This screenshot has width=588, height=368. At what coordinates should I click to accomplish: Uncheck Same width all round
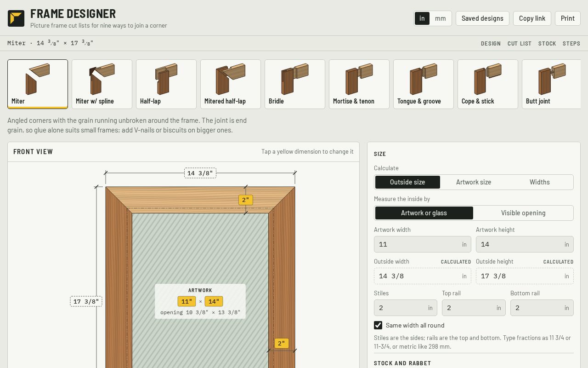click(378, 325)
